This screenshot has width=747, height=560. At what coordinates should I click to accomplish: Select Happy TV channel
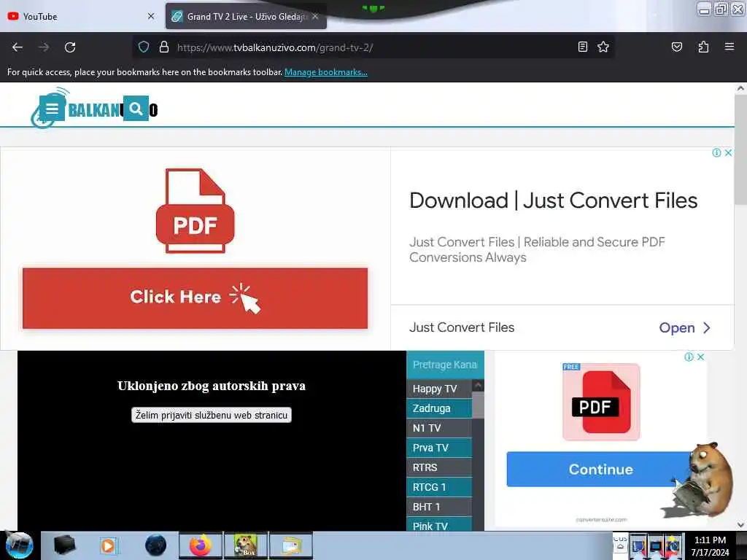point(438,389)
